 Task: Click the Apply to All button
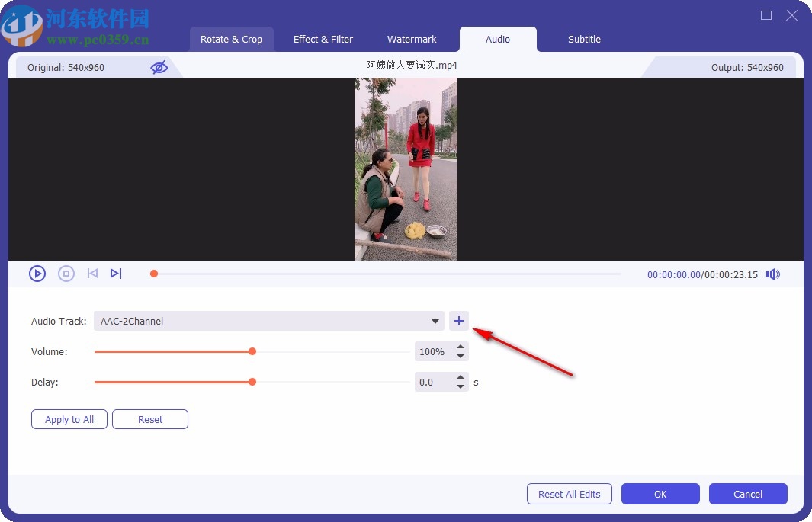[x=69, y=419]
